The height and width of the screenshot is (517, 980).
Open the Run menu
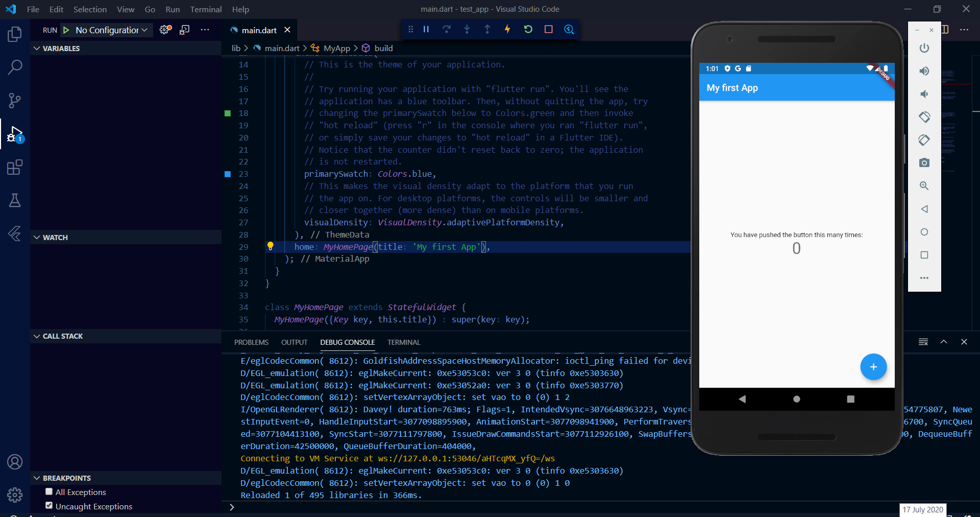click(x=173, y=9)
